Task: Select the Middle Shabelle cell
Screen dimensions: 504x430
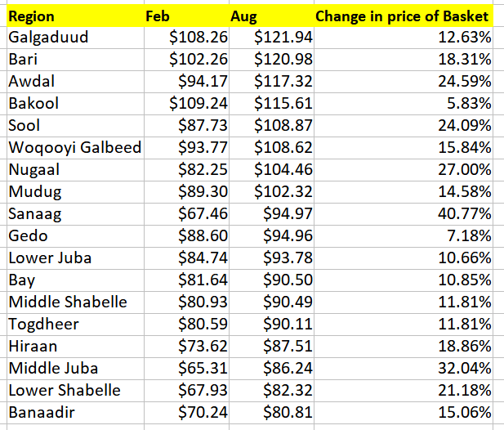Action: coord(75,302)
